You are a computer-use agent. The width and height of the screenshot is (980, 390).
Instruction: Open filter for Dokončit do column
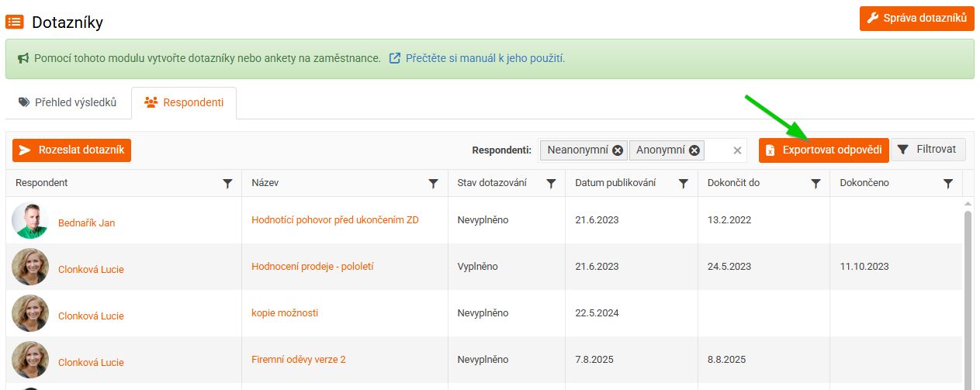(x=816, y=184)
